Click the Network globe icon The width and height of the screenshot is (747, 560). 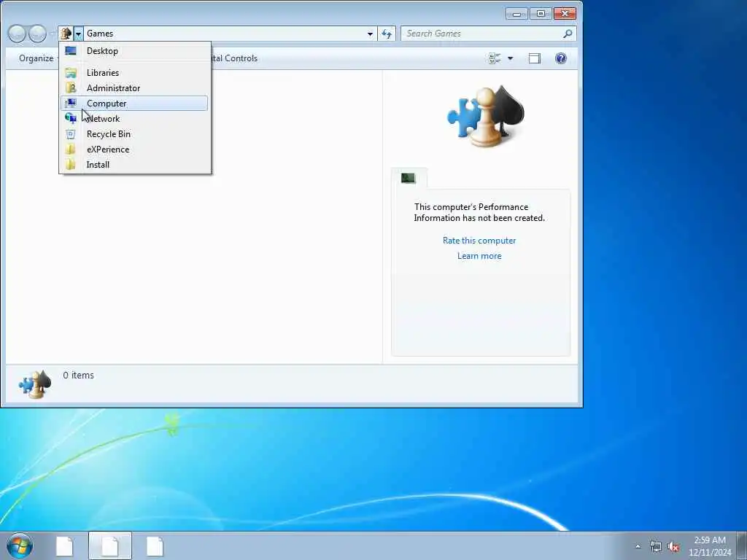[71, 118]
